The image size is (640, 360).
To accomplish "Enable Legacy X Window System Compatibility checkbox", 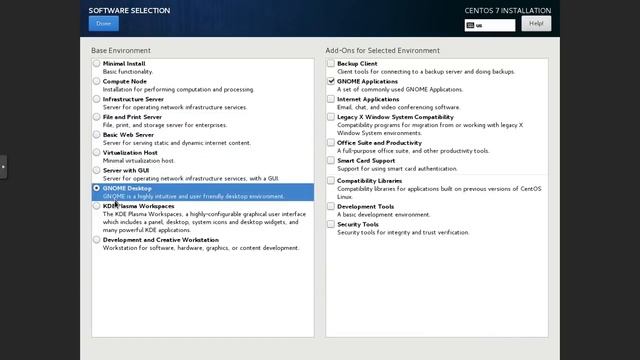I will coord(331,117).
